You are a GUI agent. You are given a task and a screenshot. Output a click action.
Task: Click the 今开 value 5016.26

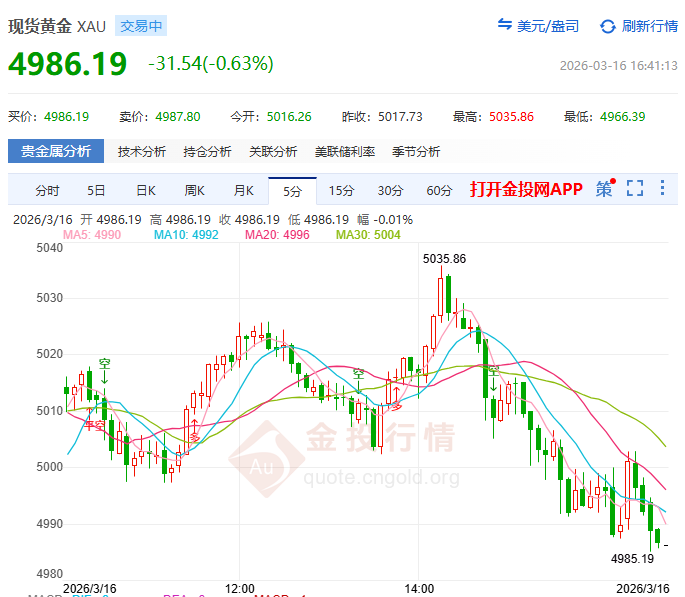[x=289, y=117]
